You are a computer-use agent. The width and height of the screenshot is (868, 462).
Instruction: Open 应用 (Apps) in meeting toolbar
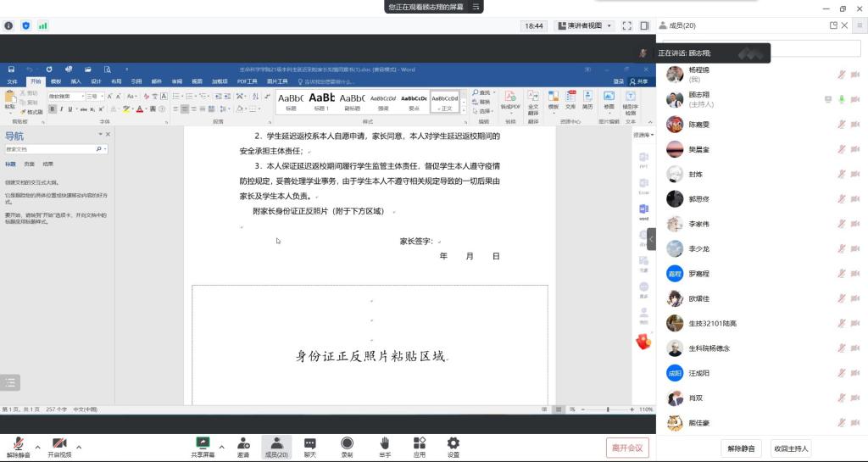click(419, 447)
